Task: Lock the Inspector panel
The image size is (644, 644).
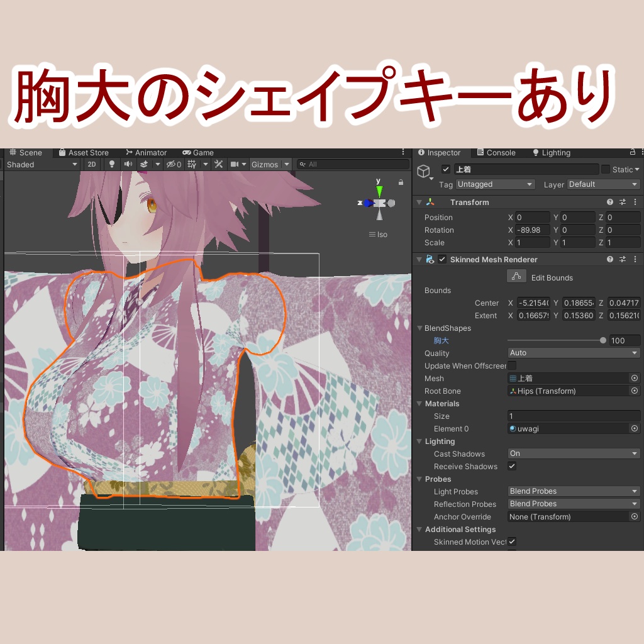Action: (x=633, y=152)
